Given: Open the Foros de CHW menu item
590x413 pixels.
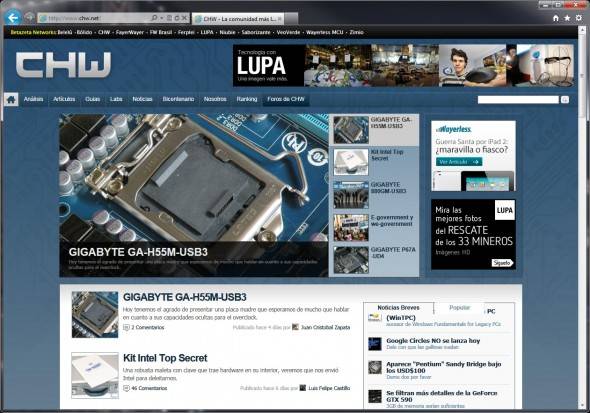Looking at the screenshot, I should [x=286, y=99].
